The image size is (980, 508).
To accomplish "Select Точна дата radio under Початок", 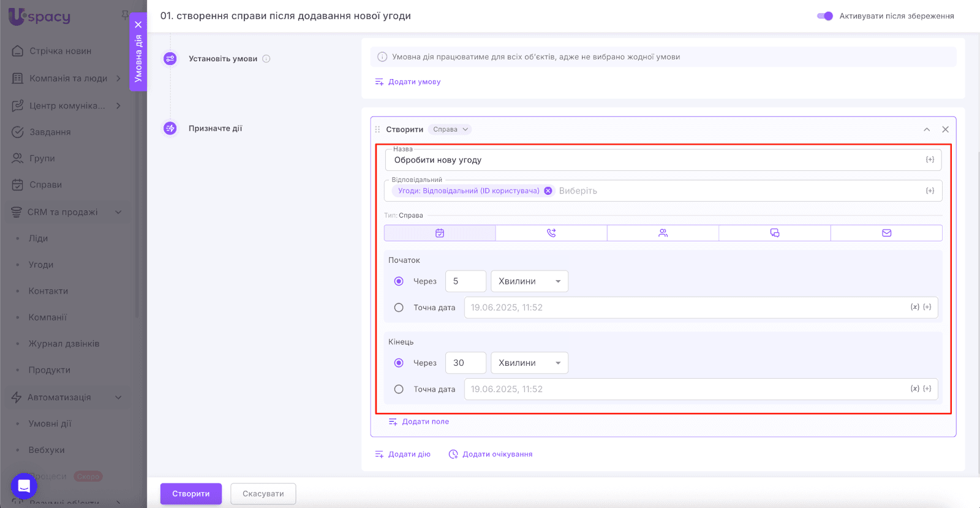I will (x=399, y=308).
